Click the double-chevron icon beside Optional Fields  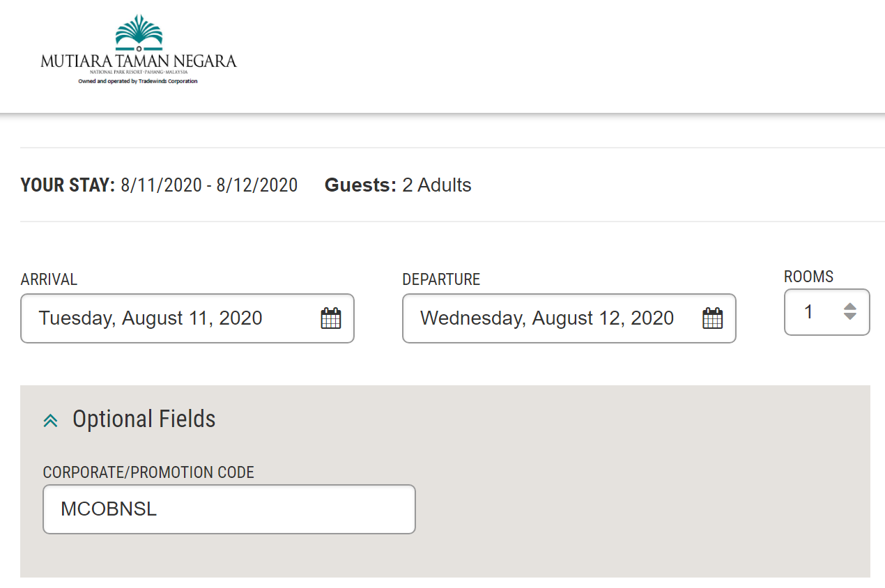[50, 420]
